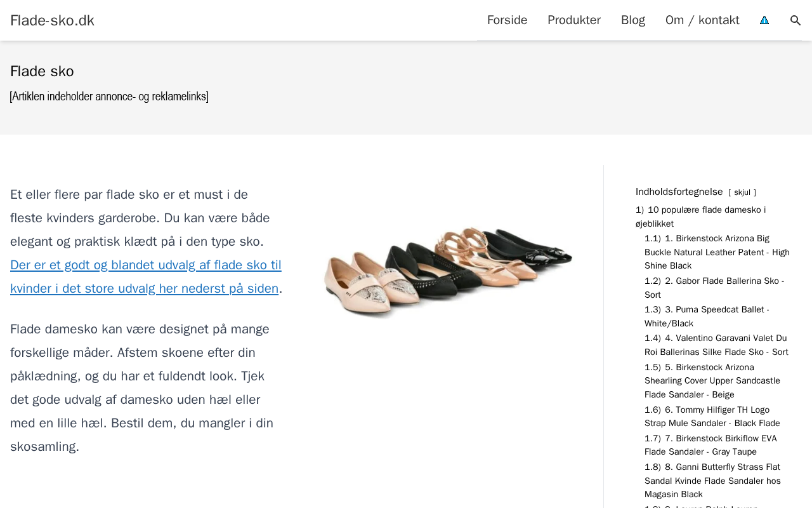Viewport: 812px width, 508px height.
Task: Collapse table of contents with skjul toggle
Action: coord(742,192)
